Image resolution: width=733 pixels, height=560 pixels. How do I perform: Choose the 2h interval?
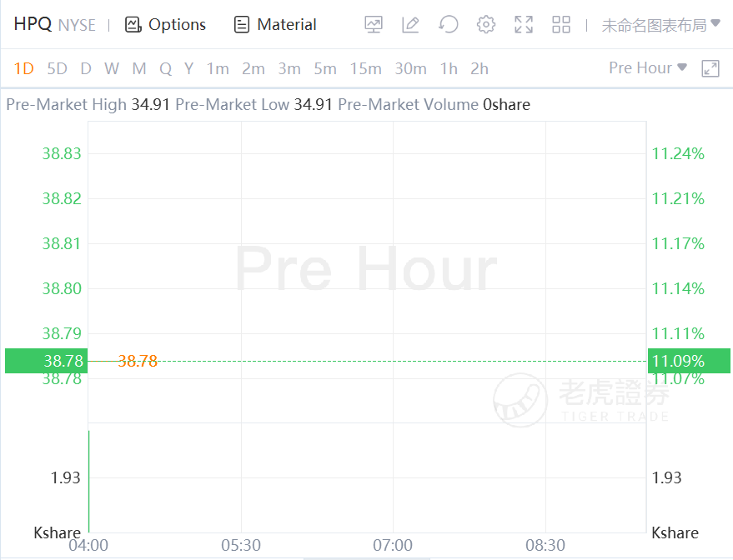(x=479, y=68)
